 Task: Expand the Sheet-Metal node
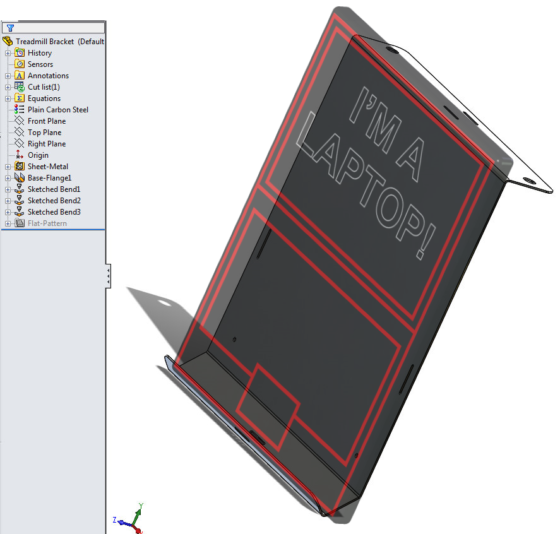[8, 167]
